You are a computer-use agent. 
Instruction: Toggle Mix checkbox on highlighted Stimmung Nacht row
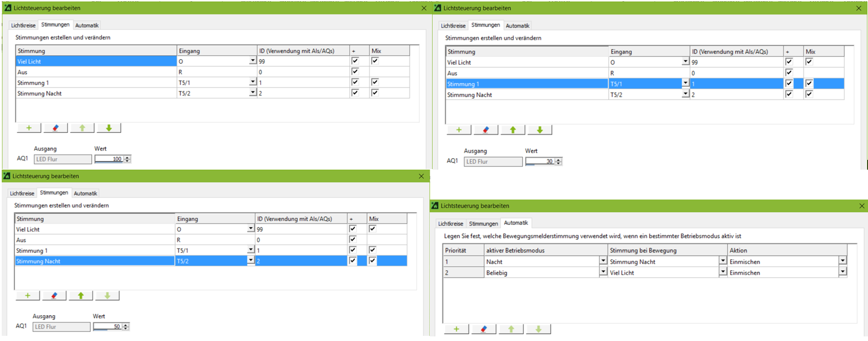tap(372, 261)
